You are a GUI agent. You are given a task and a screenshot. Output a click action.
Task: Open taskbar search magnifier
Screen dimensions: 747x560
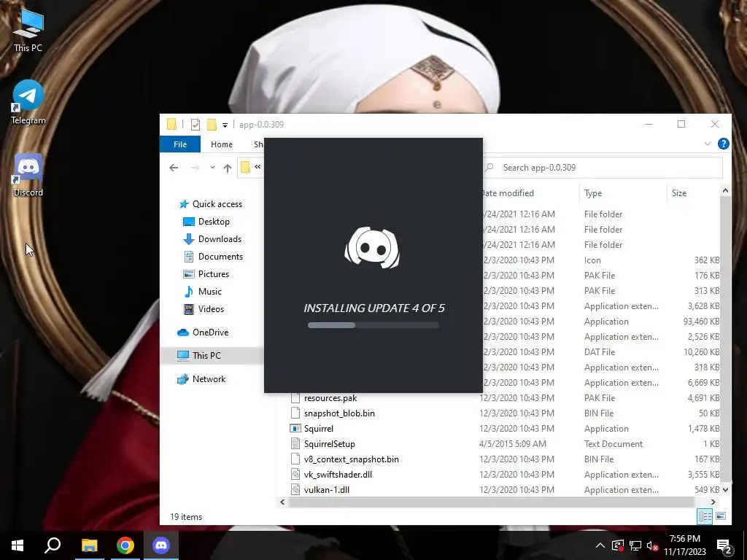[53, 545]
